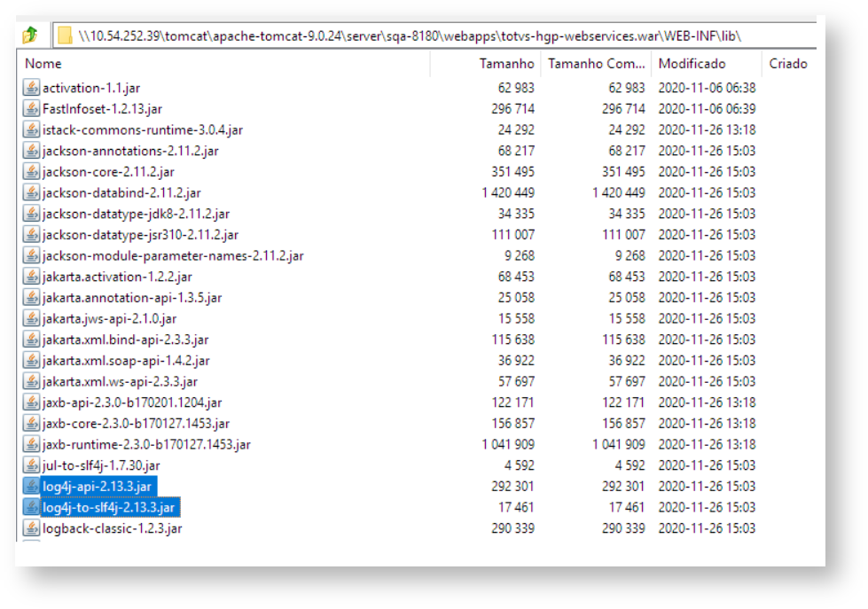Click the jar icon for log4j-to-slf4j-2.13.3.jar
The height and width of the screenshot is (609, 868).
tap(31, 507)
